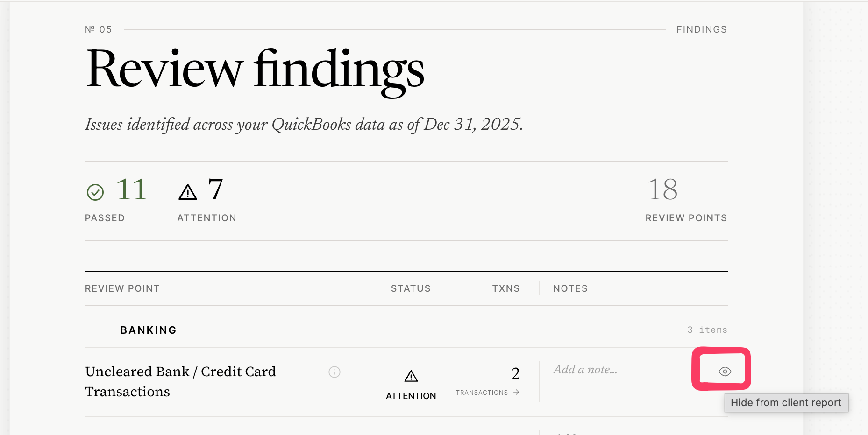Filter by 11 PASSED count

click(117, 199)
